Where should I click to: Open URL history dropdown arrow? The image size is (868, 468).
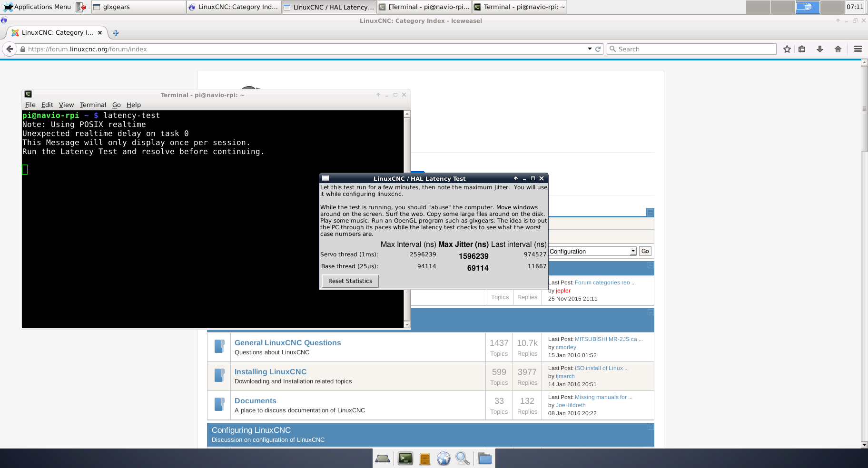pos(590,49)
